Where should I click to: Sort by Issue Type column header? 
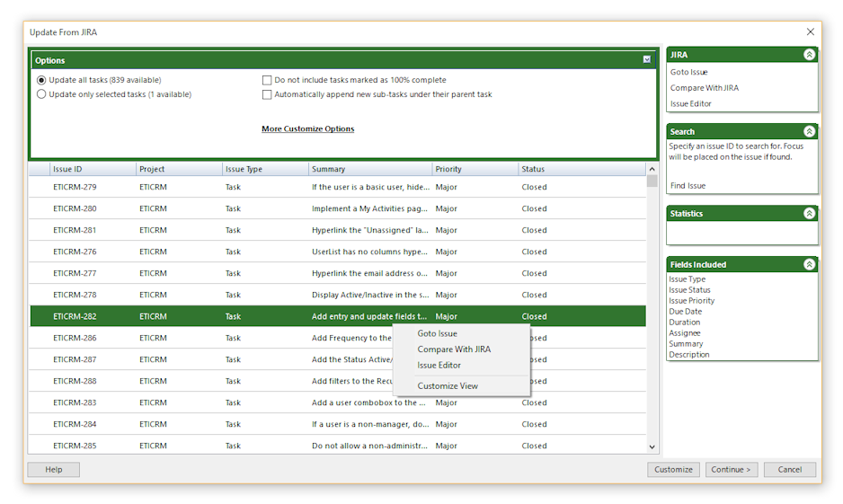click(x=266, y=169)
